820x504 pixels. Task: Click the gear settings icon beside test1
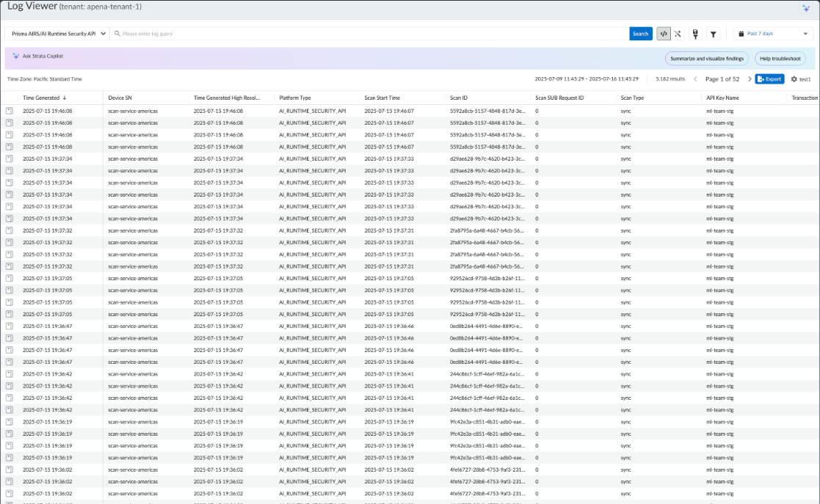(794, 79)
